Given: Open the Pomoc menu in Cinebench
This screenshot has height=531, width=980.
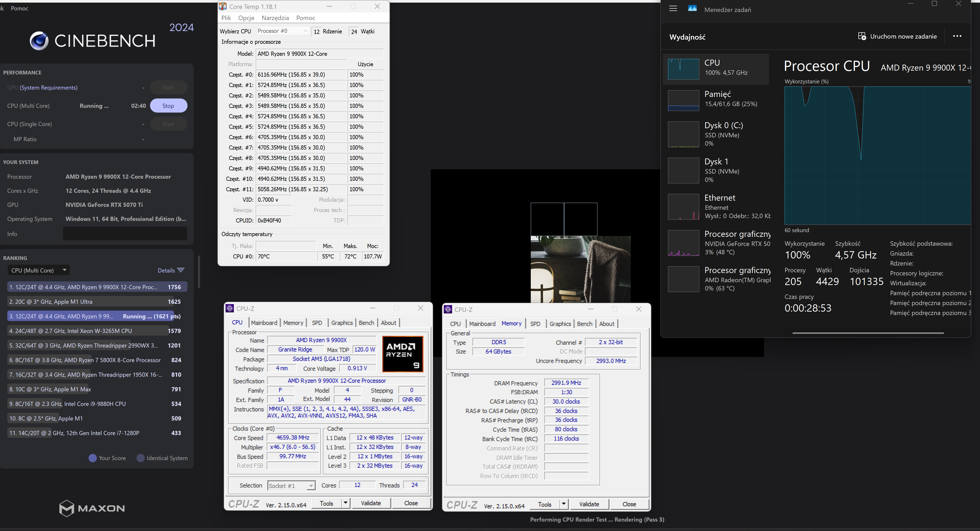Looking at the screenshot, I should pyautogui.click(x=20, y=8).
